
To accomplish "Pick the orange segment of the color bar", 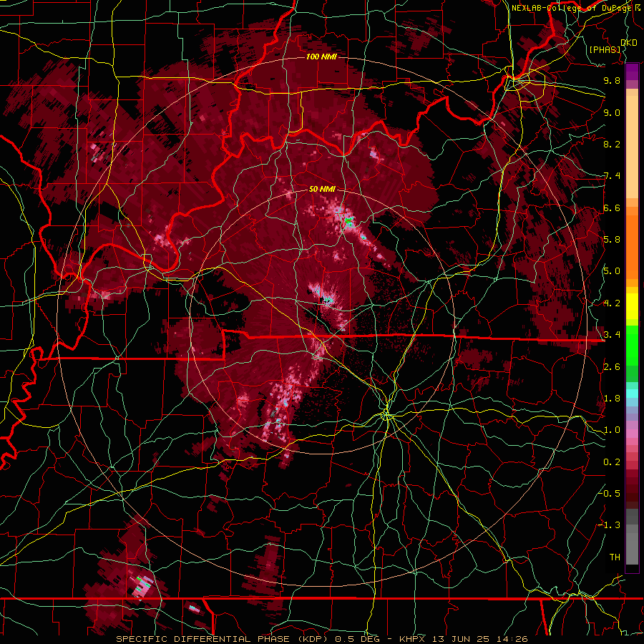I will (x=632, y=246).
